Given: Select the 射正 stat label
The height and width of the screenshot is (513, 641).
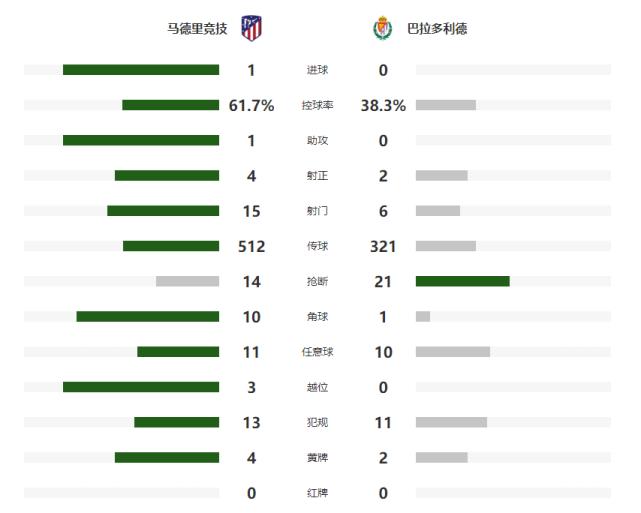Looking at the screenshot, I should tap(317, 176).
